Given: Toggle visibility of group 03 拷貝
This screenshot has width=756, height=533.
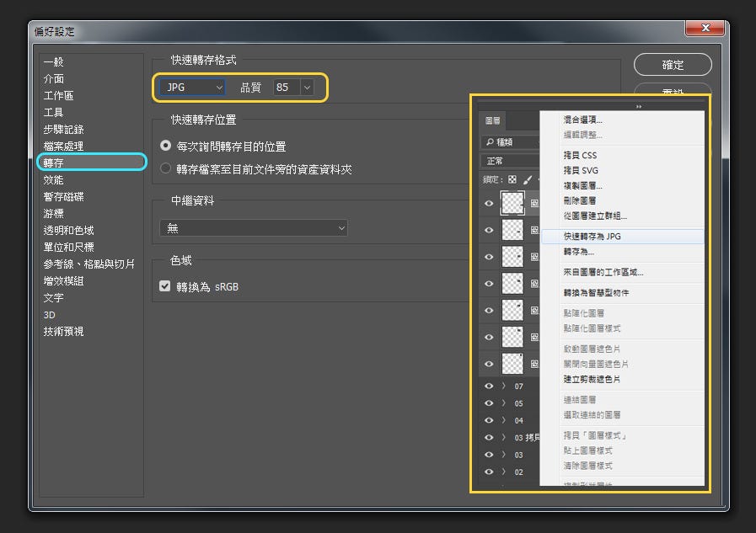Looking at the screenshot, I should (x=489, y=438).
